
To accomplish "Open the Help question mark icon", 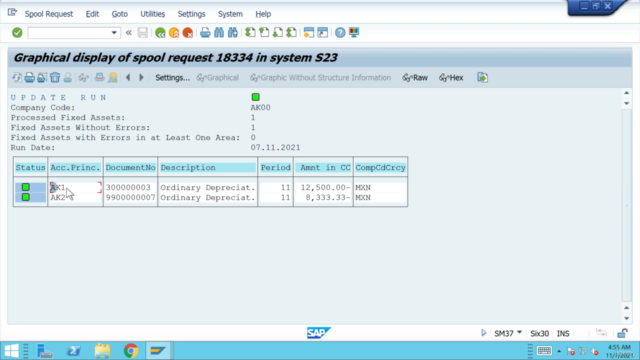I will [x=340, y=33].
